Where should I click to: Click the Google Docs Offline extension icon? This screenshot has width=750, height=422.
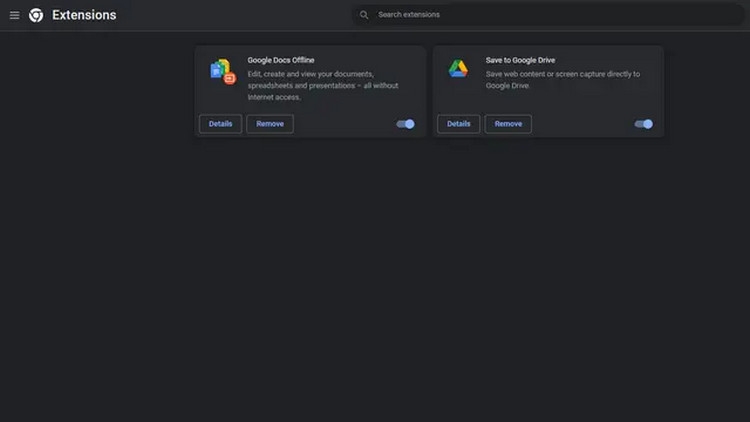[222, 71]
